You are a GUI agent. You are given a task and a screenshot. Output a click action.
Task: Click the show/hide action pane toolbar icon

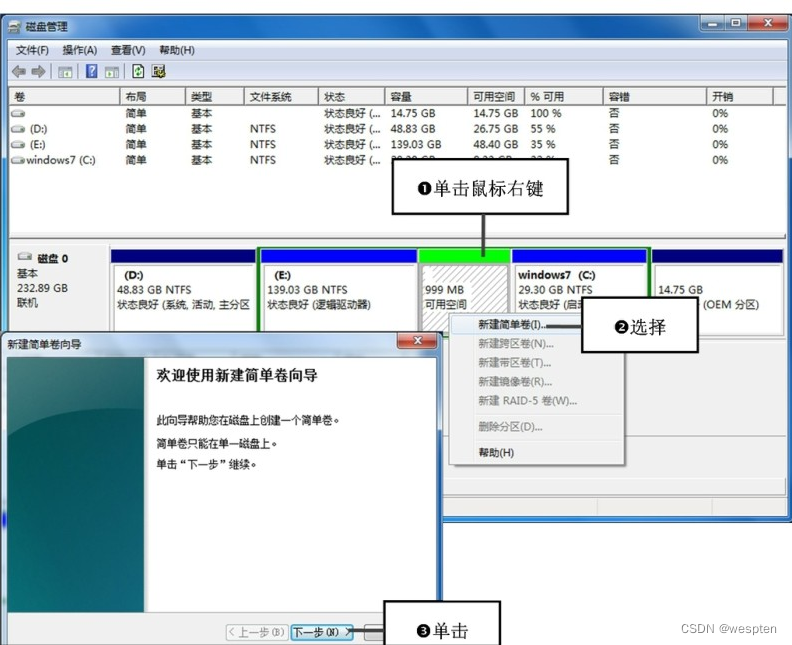tap(112, 72)
